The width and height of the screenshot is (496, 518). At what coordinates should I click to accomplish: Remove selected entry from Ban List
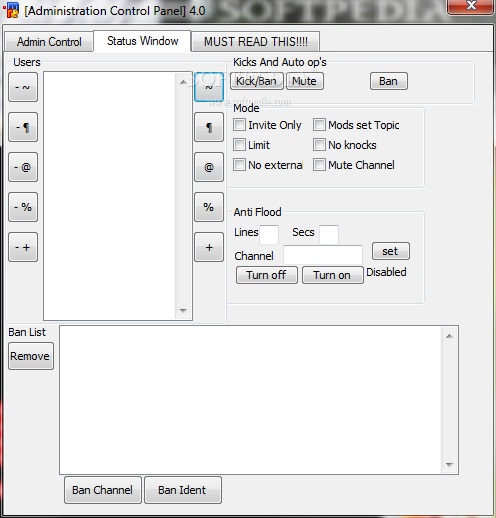[31, 356]
